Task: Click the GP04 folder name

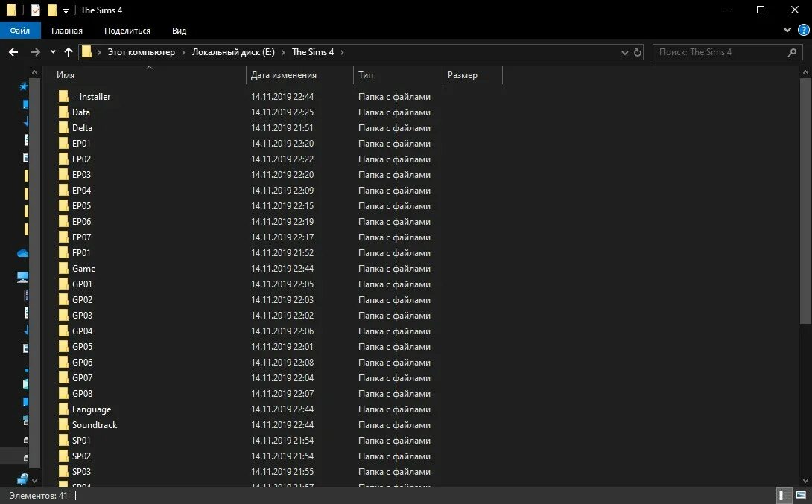Action: pyautogui.click(x=83, y=331)
